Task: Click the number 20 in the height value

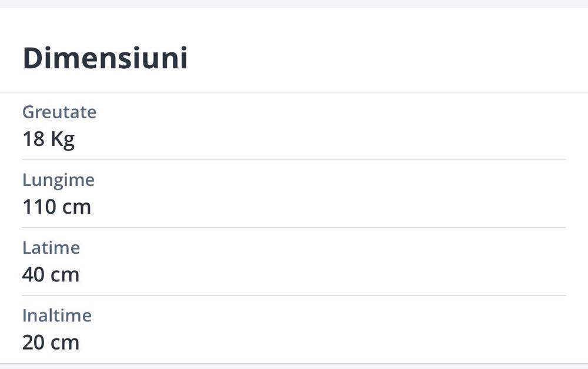Action: tap(33, 343)
